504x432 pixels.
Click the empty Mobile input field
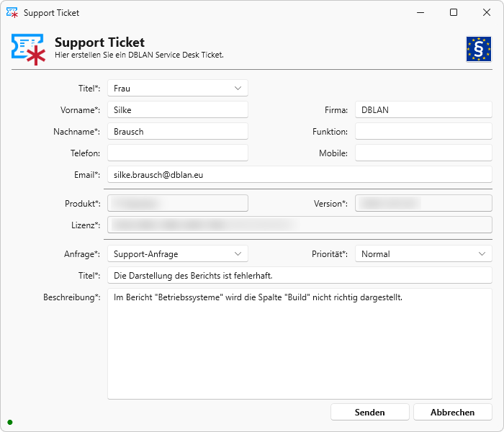(x=423, y=153)
